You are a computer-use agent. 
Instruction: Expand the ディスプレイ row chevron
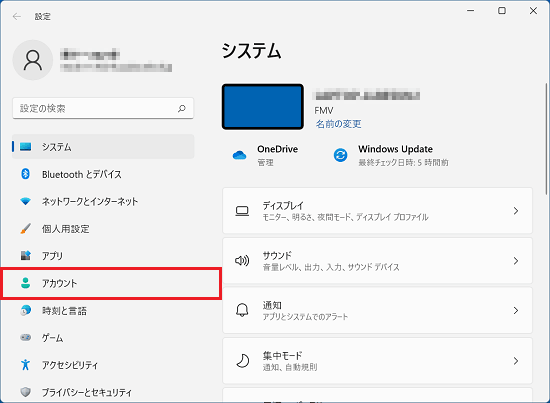pos(516,211)
